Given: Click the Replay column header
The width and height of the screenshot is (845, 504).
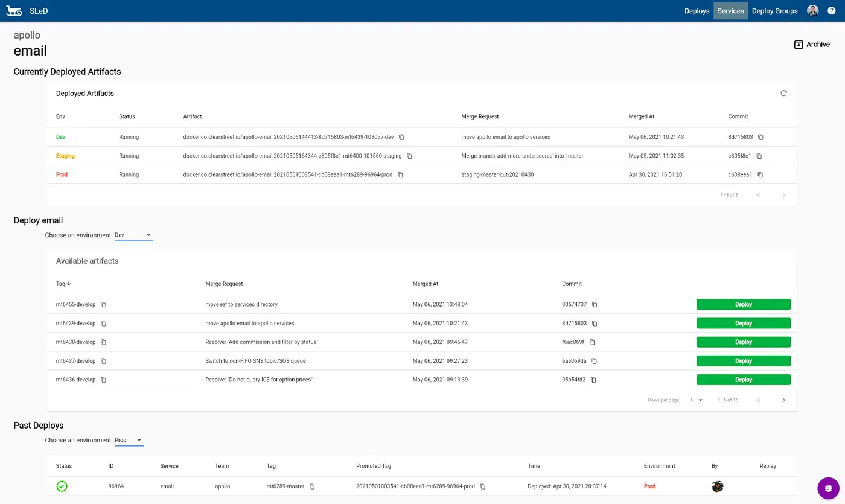Looking at the screenshot, I should (x=768, y=466).
